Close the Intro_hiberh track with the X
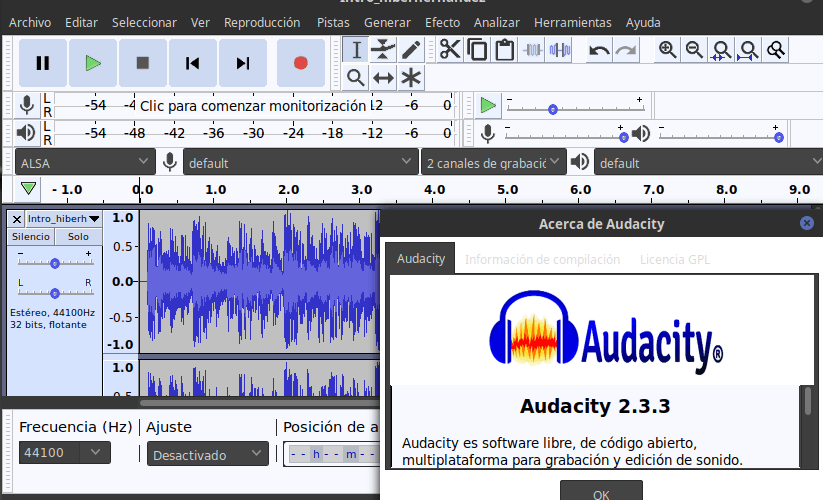 (x=17, y=219)
